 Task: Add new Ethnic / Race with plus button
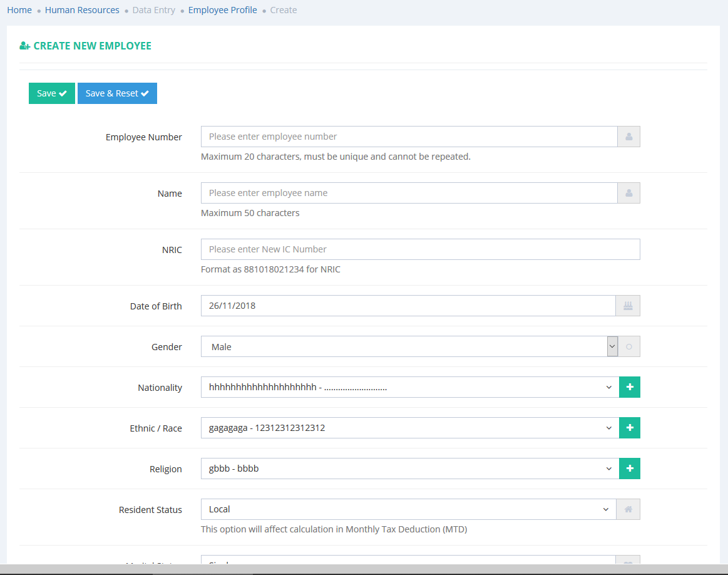[x=629, y=428]
